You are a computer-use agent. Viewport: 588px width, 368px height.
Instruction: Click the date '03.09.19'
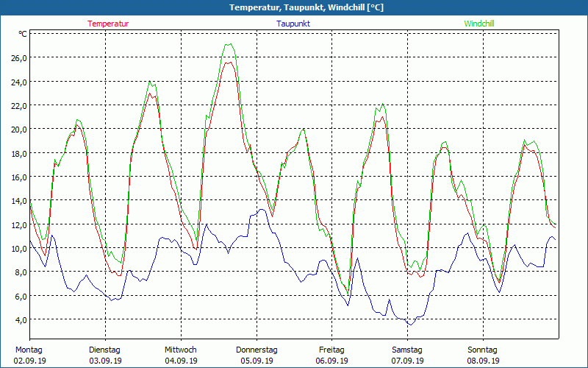coord(105,361)
